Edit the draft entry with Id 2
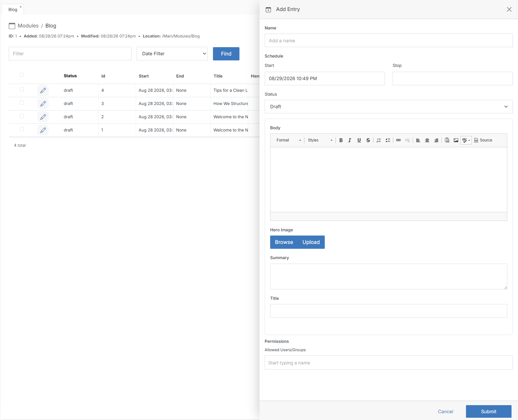This screenshot has width=518, height=420. [x=43, y=117]
